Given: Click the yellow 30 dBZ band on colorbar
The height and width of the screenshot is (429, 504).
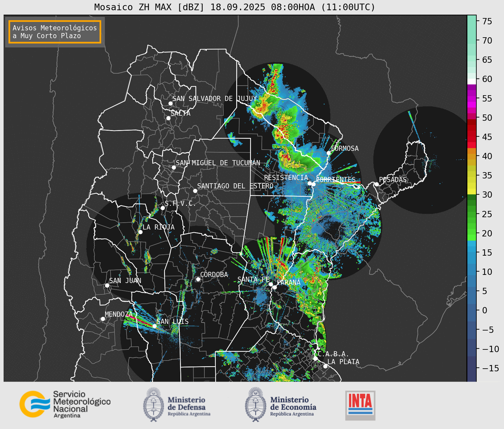Looking at the screenshot, I should [x=472, y=191].
